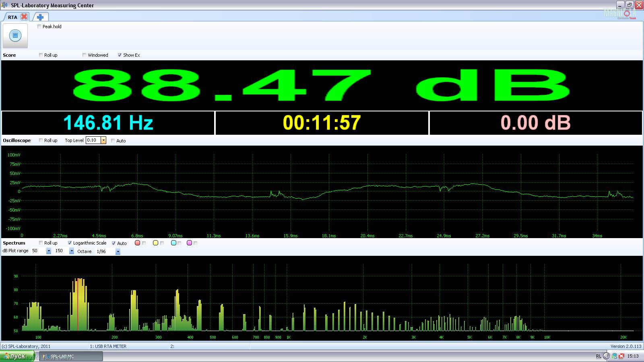Viewport: 644px width, 362px height.
Task: Select the SPL-LAB MC taskbar button
Action: [71, 356]
